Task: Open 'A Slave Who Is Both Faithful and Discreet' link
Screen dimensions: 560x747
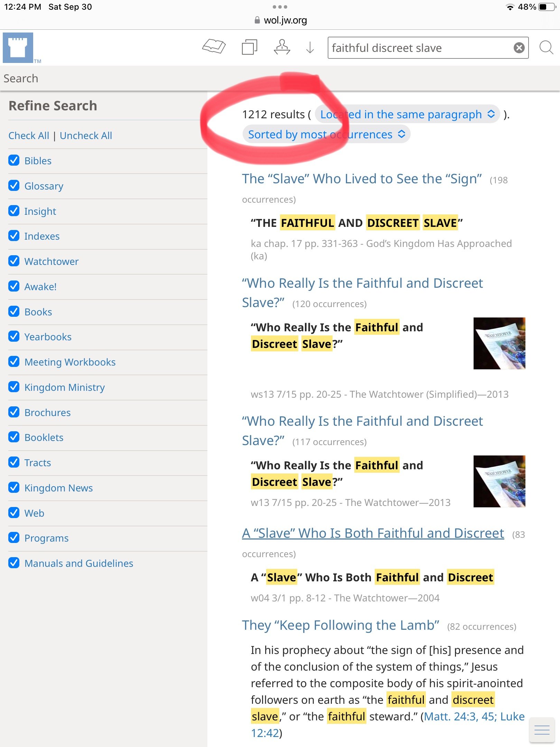Action: tap(373, 533)
